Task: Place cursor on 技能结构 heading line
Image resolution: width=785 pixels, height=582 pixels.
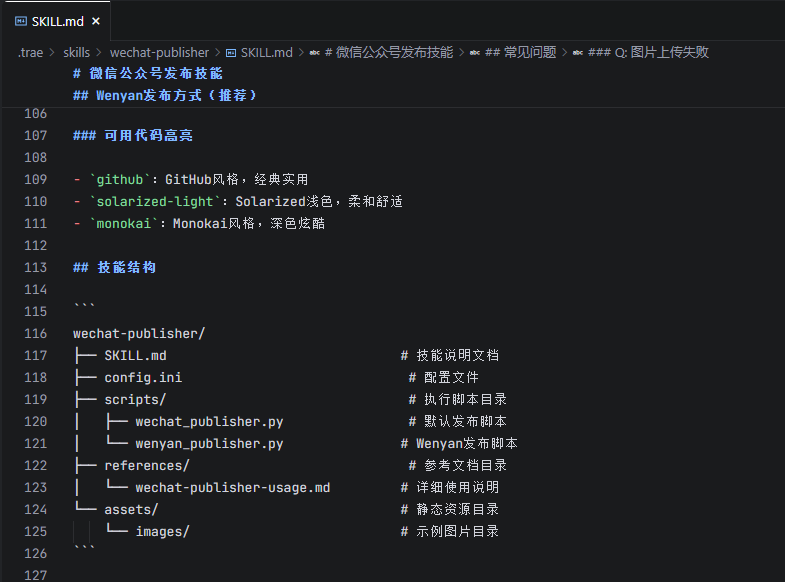Action: click(126, 267)
